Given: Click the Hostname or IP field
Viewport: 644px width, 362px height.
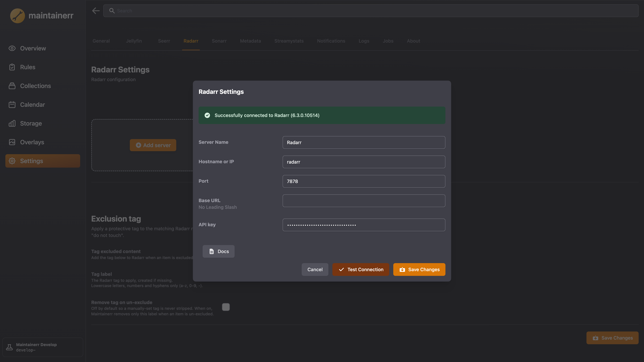Looking at the screenshot, I should 364,162.
